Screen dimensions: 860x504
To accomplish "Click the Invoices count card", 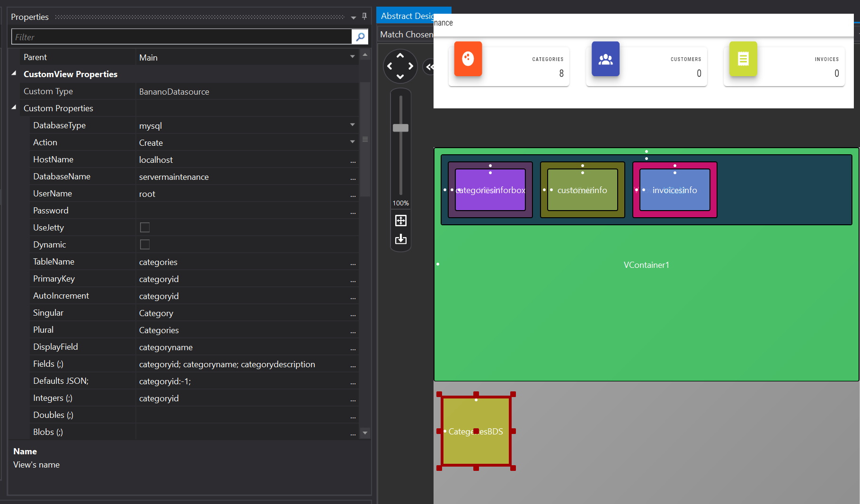I will tap(784, 66).
